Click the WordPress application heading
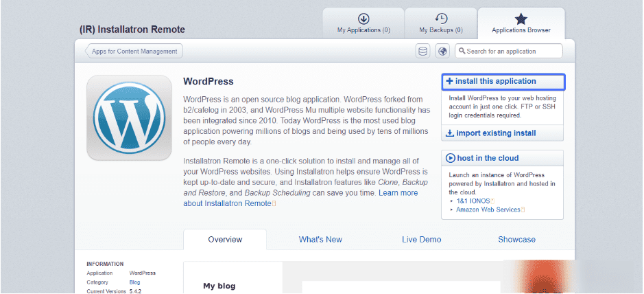 click(208, 82)
